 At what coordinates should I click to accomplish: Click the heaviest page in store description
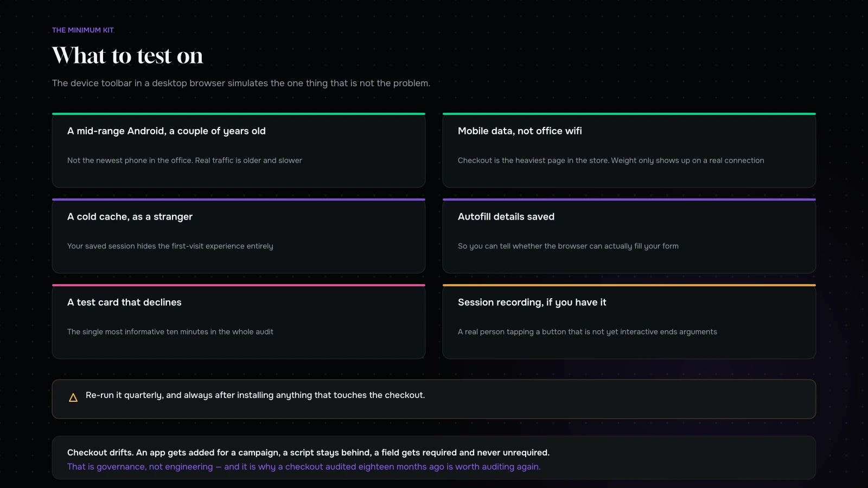click(611, 160)
